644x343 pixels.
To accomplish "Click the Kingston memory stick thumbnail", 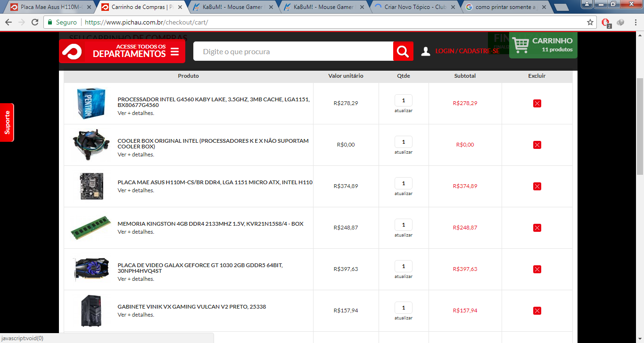I will (91, 228).
